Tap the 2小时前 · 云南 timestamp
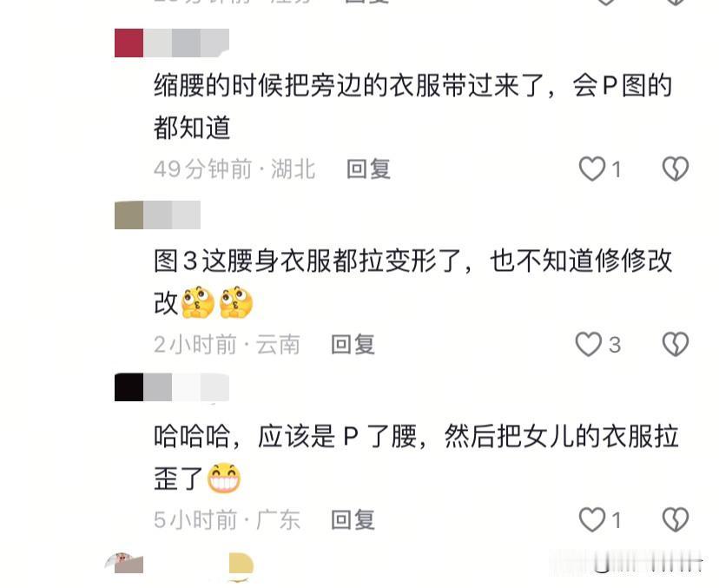The image size is (719, 588). tap(227, 345)
